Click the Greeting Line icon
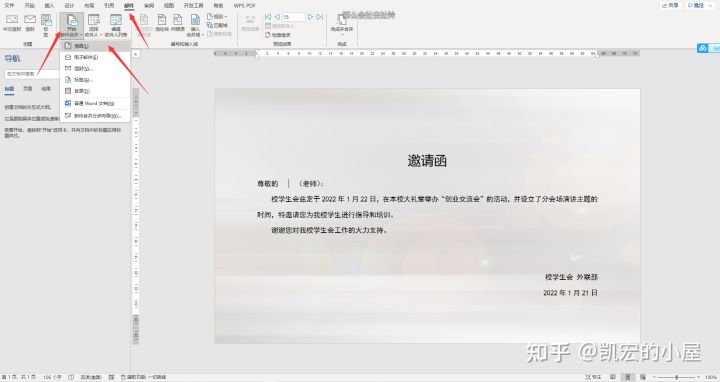The image size is (720, 382). click(x=177, y=22)
